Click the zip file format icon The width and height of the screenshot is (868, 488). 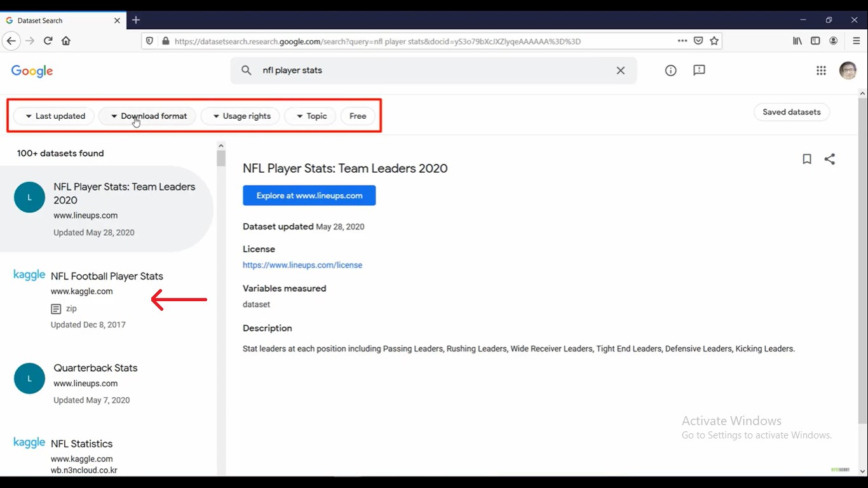pos(56,309)
